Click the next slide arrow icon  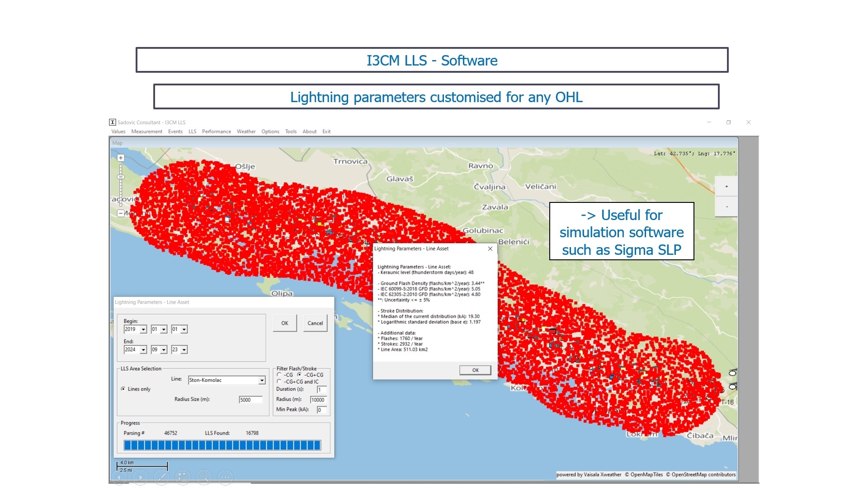(140, 477)
